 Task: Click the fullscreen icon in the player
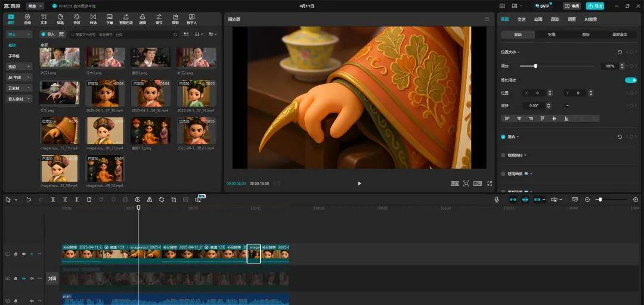tap(490, 183)
